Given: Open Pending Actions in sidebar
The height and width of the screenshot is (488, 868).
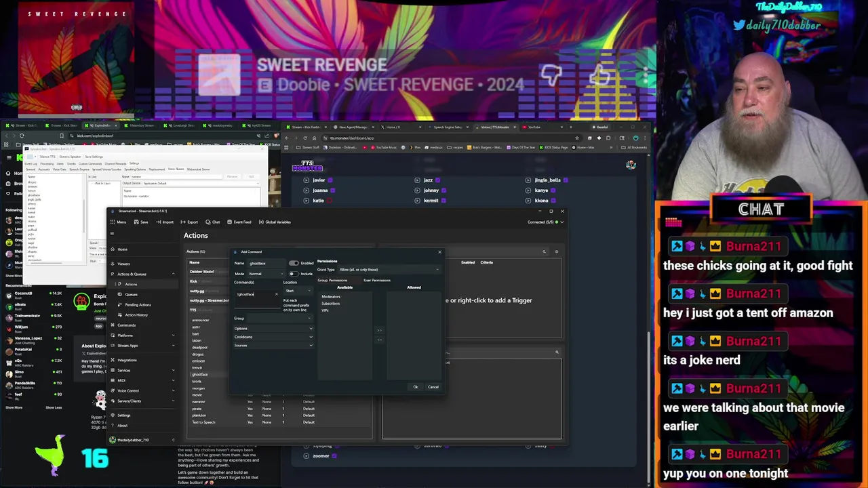Looking at the screenshot, I should tap(138, 304).
